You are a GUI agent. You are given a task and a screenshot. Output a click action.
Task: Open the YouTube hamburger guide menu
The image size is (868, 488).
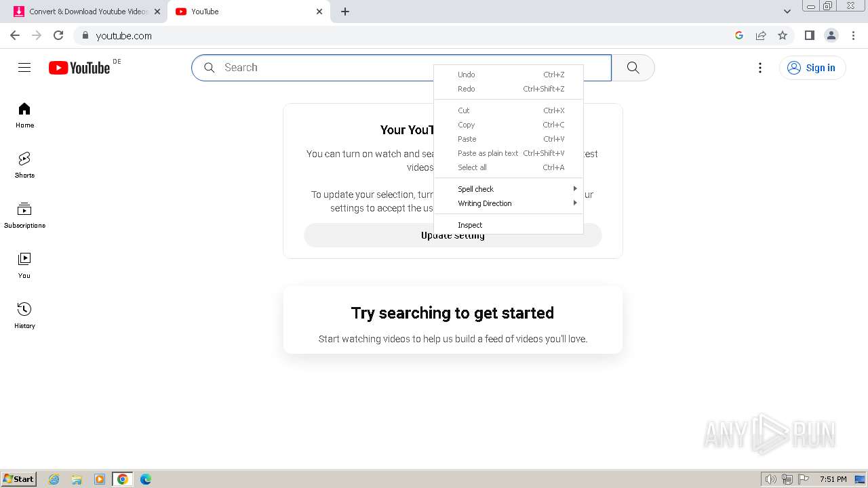[24, 67]
